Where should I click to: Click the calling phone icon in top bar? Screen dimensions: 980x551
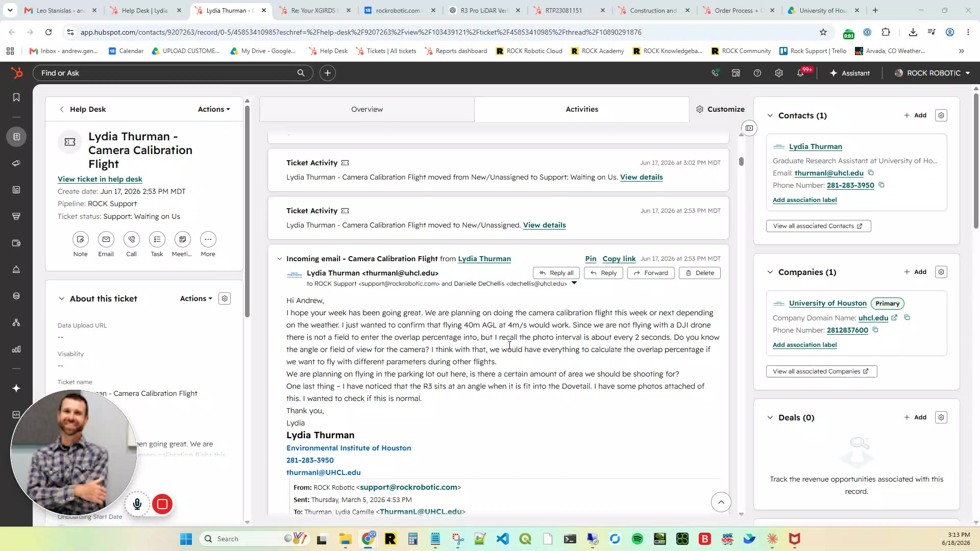pos(715,73)
